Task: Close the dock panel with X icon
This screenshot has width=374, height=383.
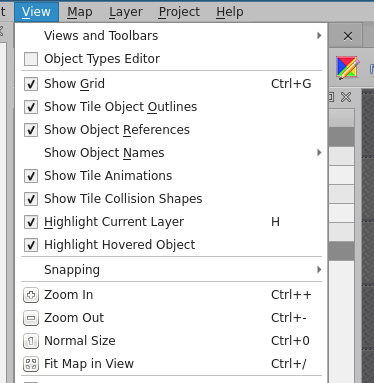Action: 346,97
